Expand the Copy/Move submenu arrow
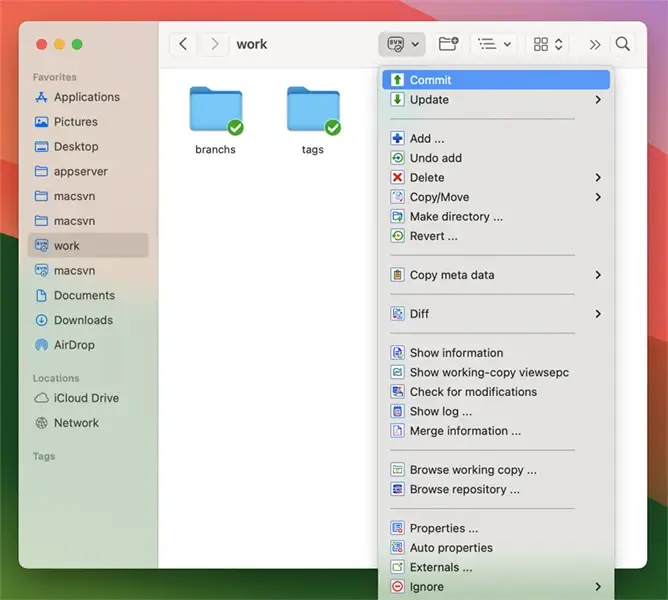The image size is (668, 600). [x=598, y=197]
